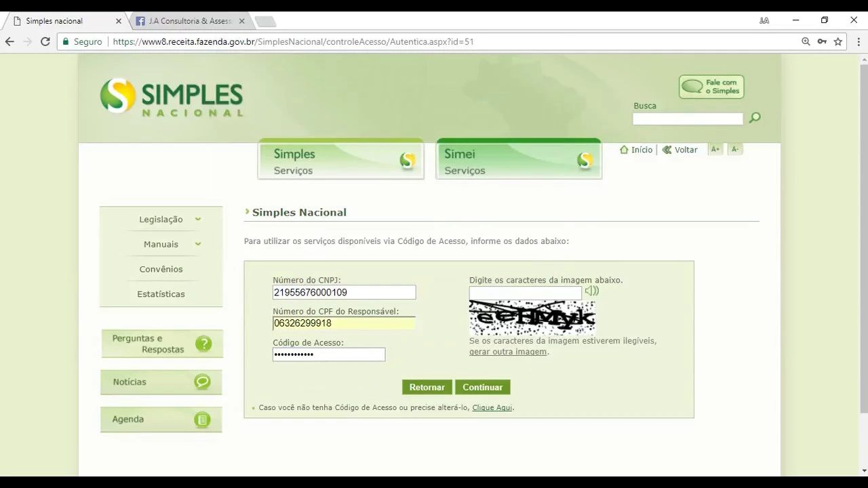
Task: Click the Continuar button
Action: click(x=483, y=387)
